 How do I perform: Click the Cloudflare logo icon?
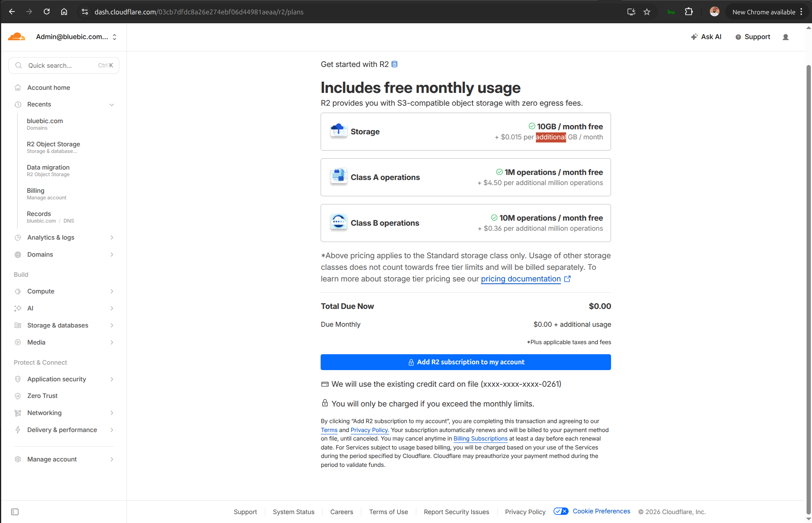click(17, 37)
